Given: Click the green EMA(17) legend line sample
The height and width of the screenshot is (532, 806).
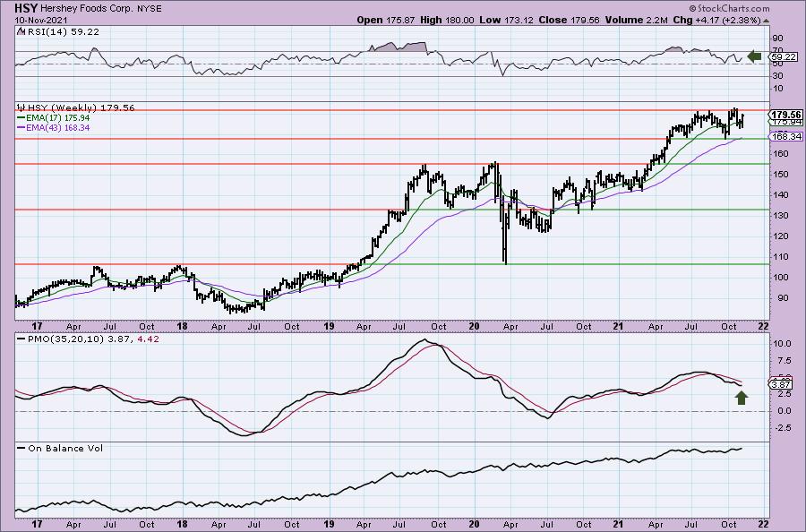Looking at the screenshot, I should click(x=21, y=117).
